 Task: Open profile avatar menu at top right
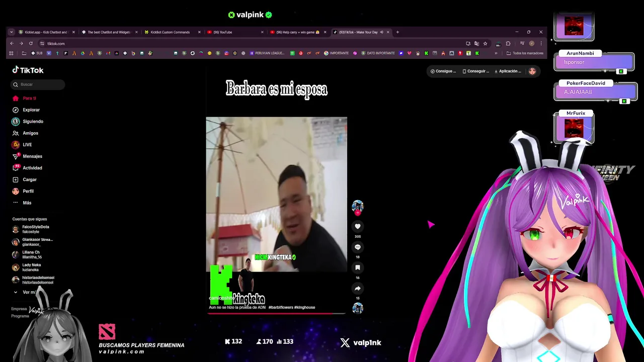532,71
